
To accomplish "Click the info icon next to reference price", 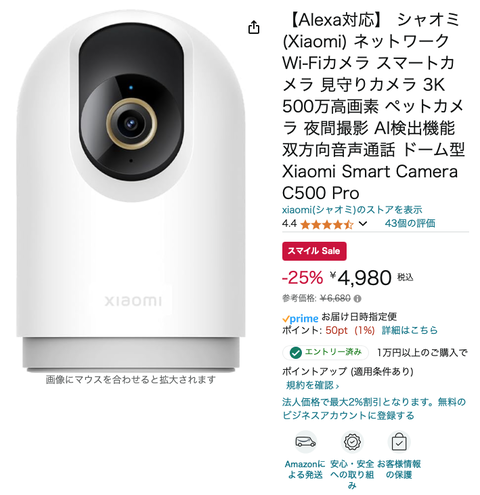I will 357,299.
